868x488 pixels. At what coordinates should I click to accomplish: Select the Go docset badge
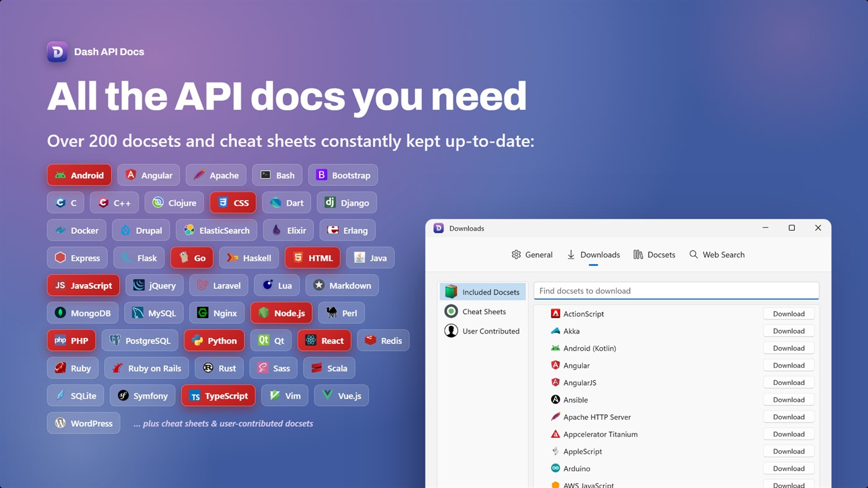pos(192,258)
